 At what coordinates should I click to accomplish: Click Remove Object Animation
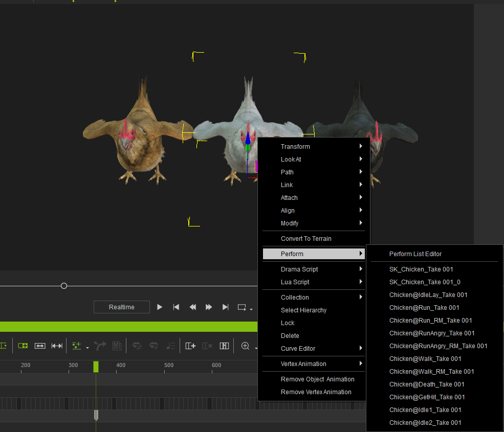coord(317,379)
